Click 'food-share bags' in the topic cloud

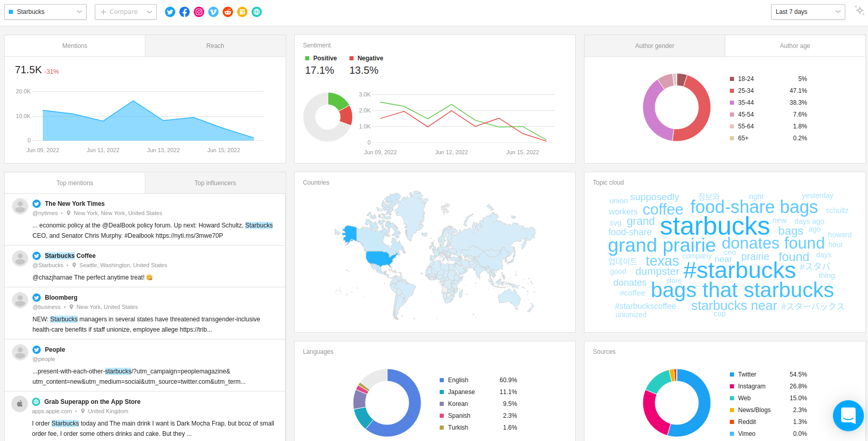tap(754, 207)
